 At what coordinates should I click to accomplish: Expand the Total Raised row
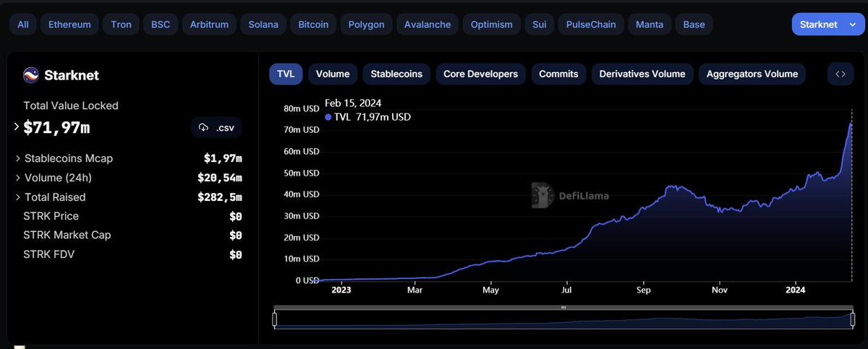18,197
